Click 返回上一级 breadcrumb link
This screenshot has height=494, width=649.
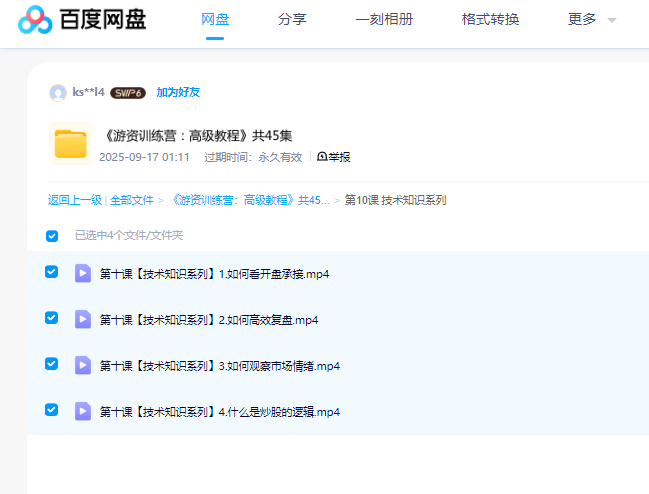pyautogui.click(x=74, y=200)
